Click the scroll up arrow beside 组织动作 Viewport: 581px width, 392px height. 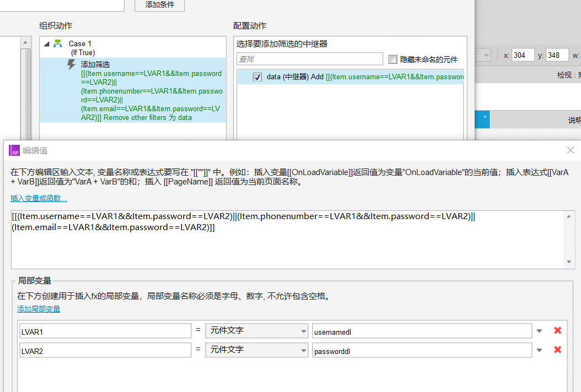(x=25, y=42)
